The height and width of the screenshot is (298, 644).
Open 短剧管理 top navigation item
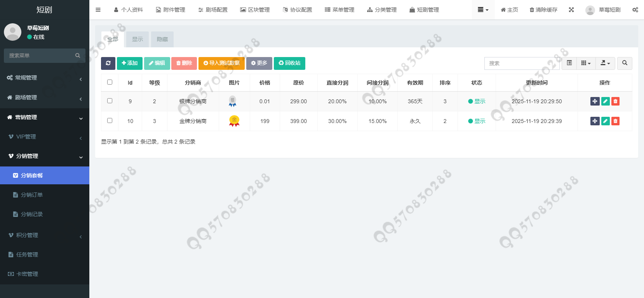pyautogui.click(x=425, y=10)
